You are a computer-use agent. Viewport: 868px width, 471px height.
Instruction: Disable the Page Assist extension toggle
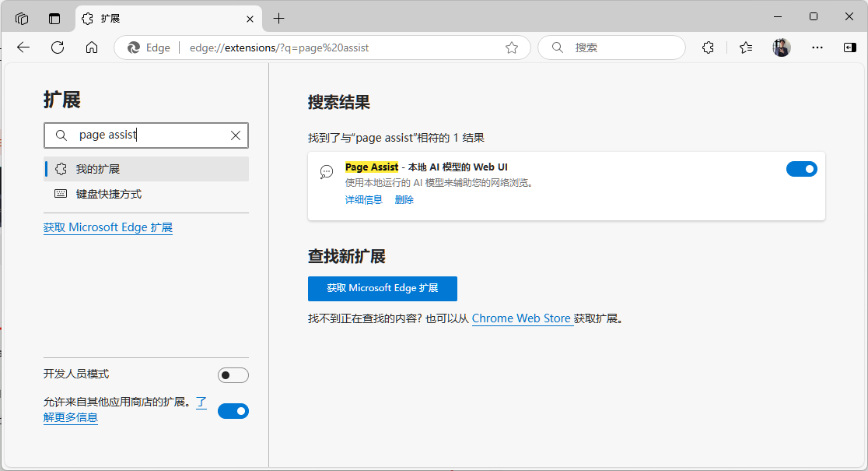click(x=802, y=169)
